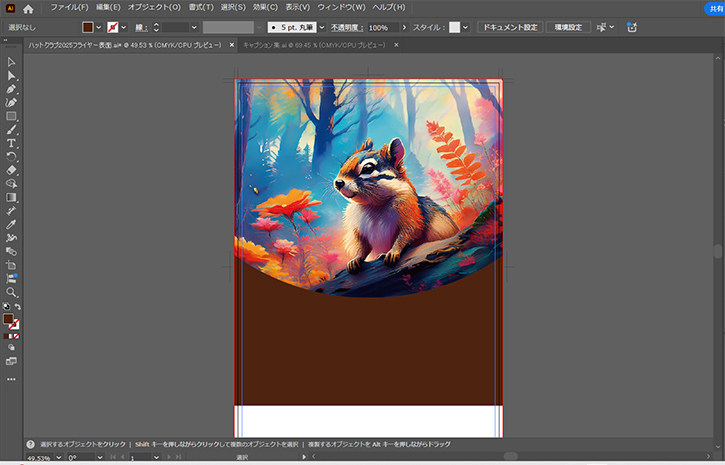Image resolution: width=725 pixels, height=465 pixels.
Task: Open the fill color dropdown in control bar
Action: [99, 27]
